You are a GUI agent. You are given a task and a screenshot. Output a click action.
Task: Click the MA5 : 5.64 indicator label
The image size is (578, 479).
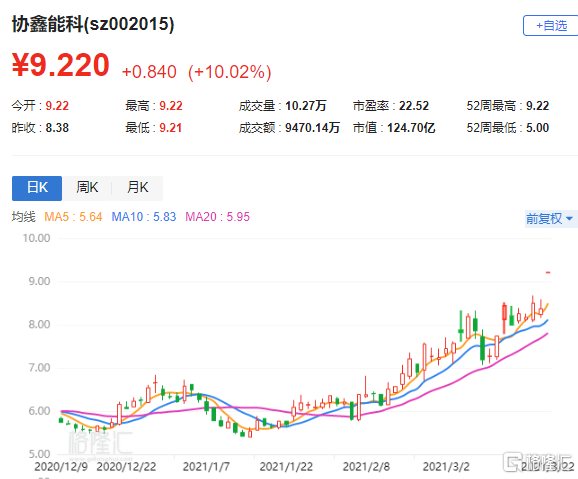(x=73, y=216)
